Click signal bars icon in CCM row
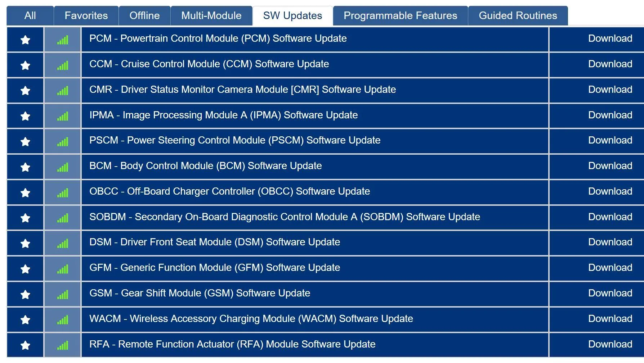644x363 pixels. [x=63, y=65]
